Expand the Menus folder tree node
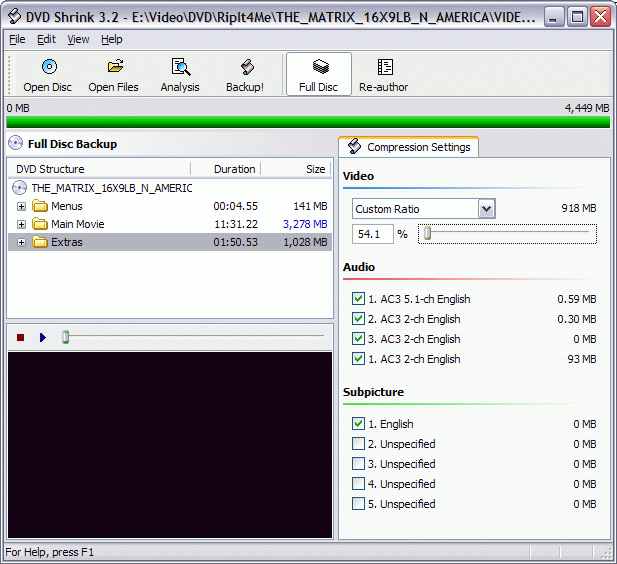The height and width of the screenshot is (564, 617). click(x=21, y=206)
